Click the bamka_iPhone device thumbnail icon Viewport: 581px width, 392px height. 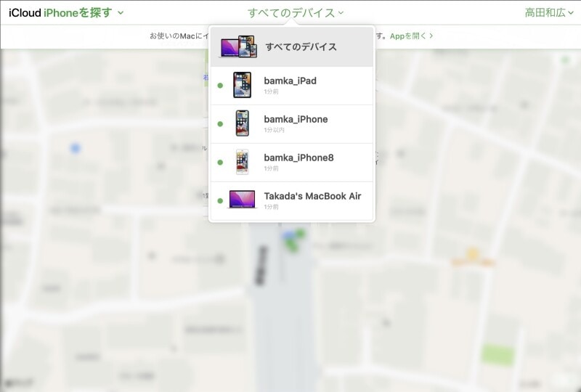click(242, 123)
